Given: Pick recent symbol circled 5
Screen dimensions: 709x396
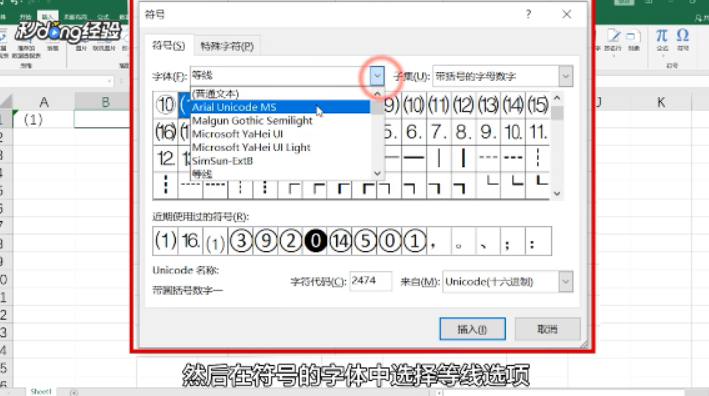Looking at the screenshot, I should point(365,241).
